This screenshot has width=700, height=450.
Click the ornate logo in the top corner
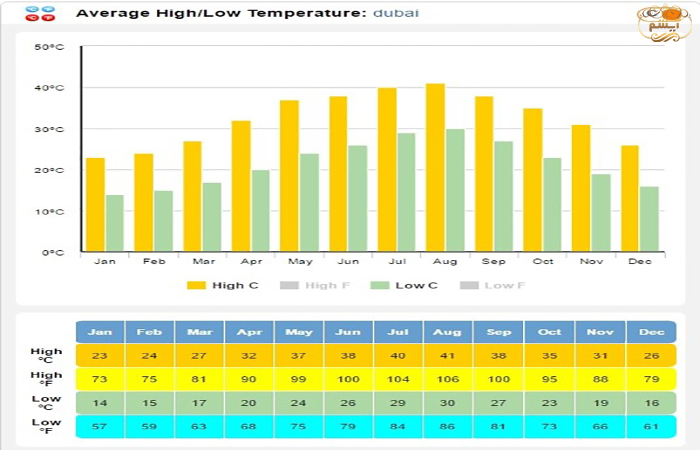(x=664, y=22)
